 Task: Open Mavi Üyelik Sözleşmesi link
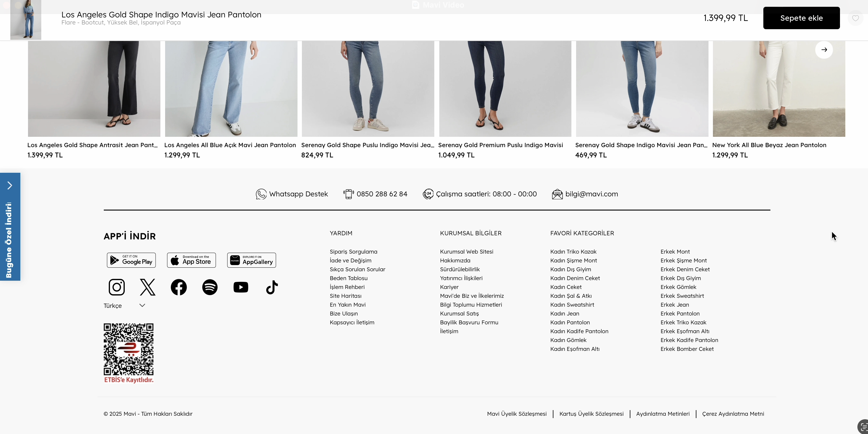tap(517, 414)
